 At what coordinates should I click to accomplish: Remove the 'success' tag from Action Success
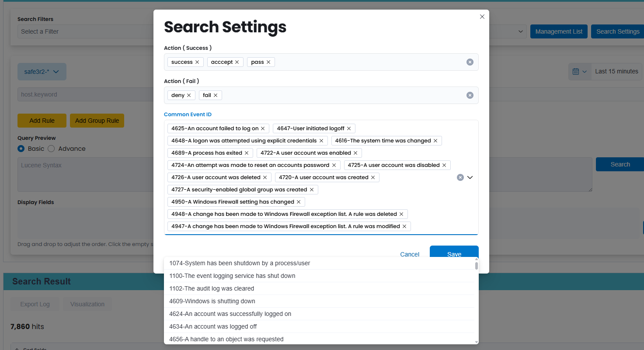tap(197, 62)
